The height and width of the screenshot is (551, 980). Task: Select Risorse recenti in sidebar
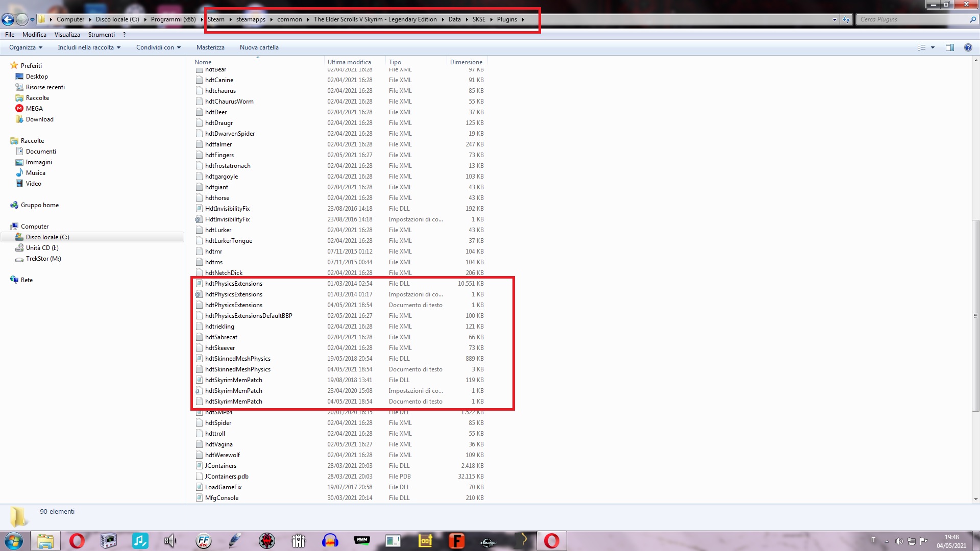45,87
